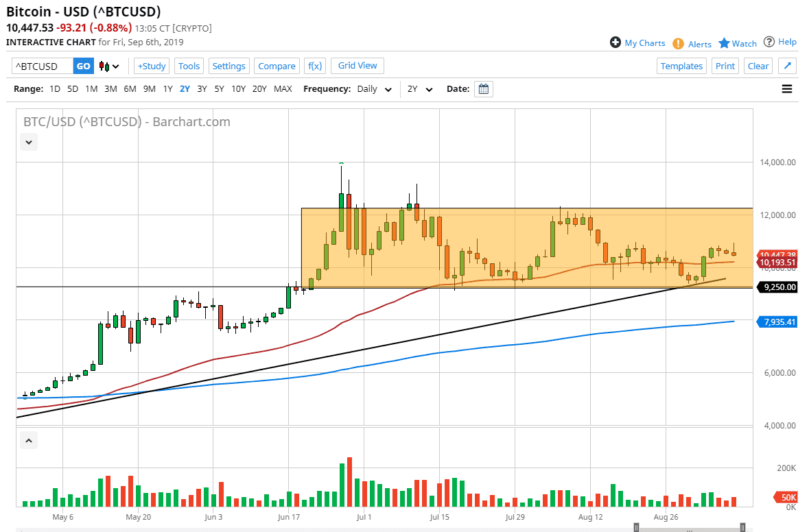Click the Compare button

coord(277,66)
